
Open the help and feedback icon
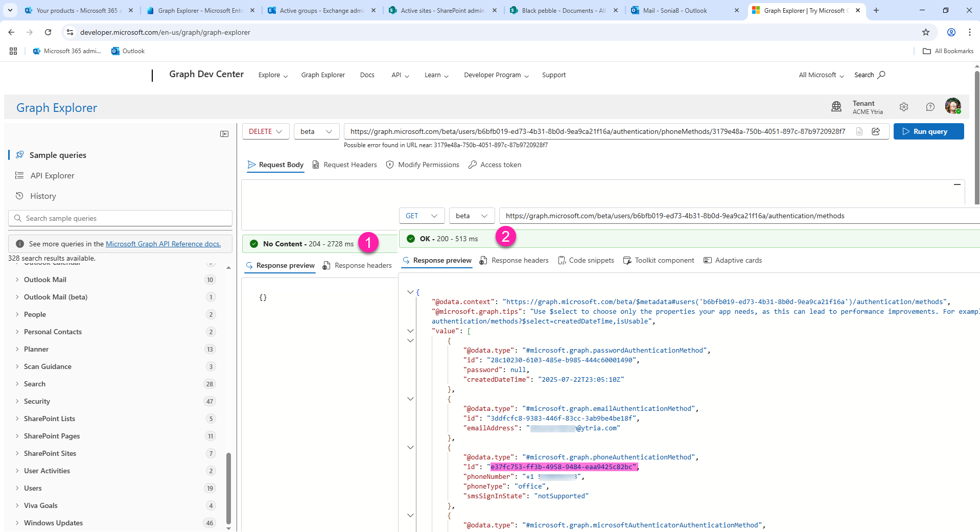[930, 107]
